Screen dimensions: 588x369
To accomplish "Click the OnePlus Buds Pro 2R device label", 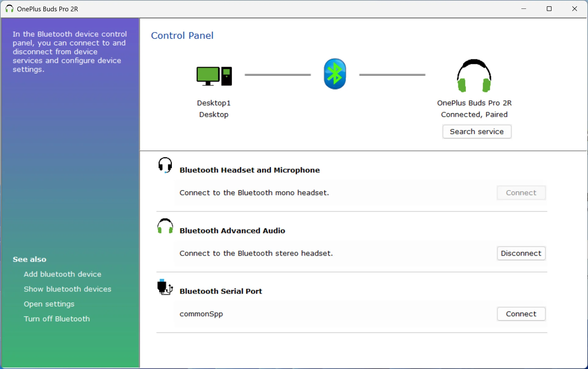I will 474,103.
